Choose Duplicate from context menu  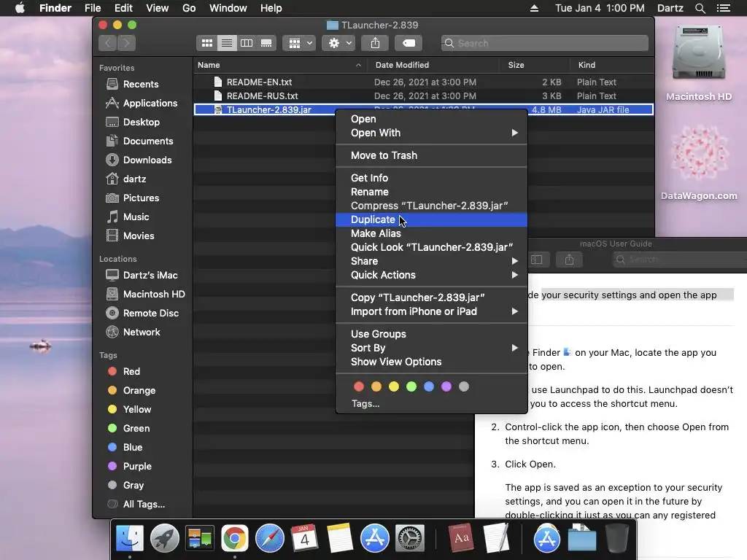point(431,219)
